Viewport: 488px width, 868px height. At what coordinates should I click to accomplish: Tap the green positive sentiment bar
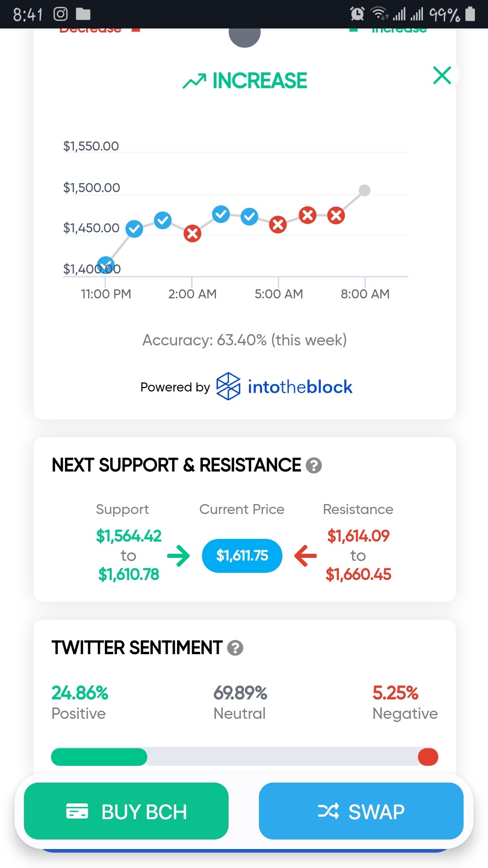pos(99,757)
